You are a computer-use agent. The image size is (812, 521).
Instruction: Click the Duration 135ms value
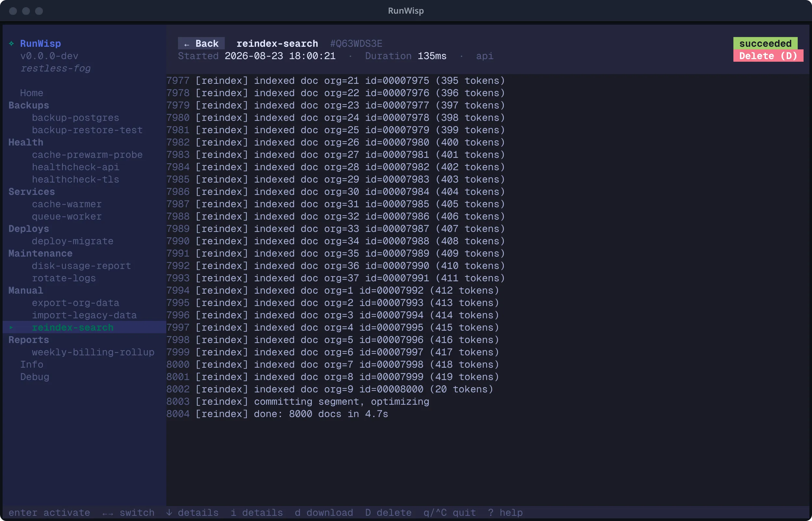(432, 56)
